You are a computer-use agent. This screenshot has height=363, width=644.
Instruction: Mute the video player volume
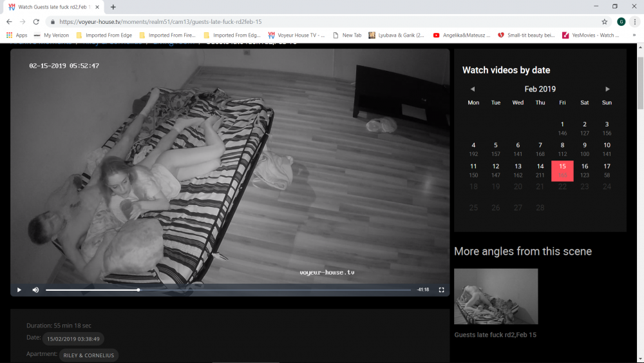tap(35, 290)
